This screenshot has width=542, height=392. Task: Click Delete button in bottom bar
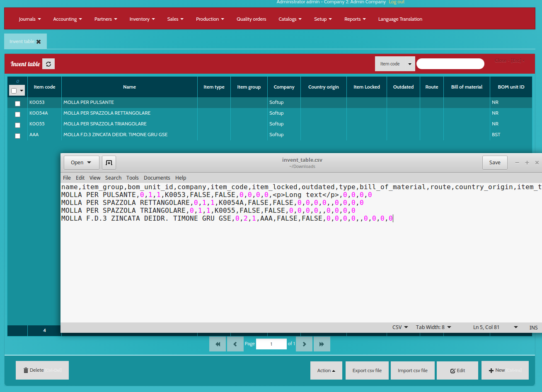pos(42,370)
